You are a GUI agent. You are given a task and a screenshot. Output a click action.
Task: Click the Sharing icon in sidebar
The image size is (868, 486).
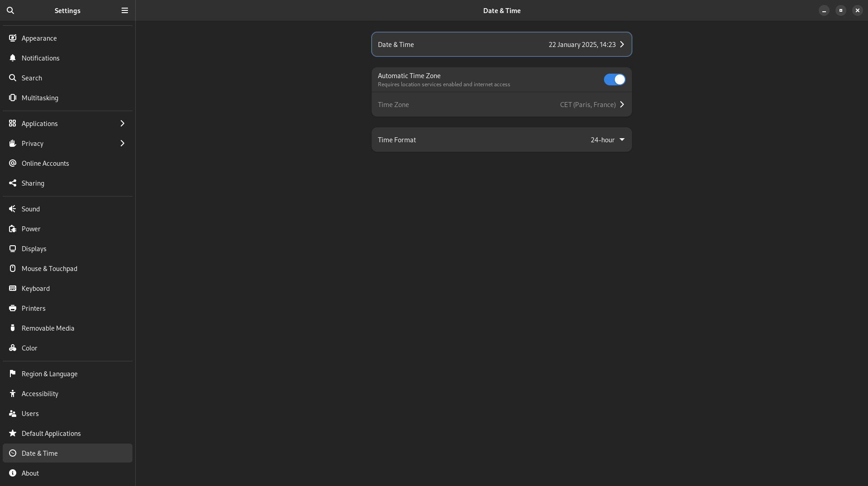point(13,183)
